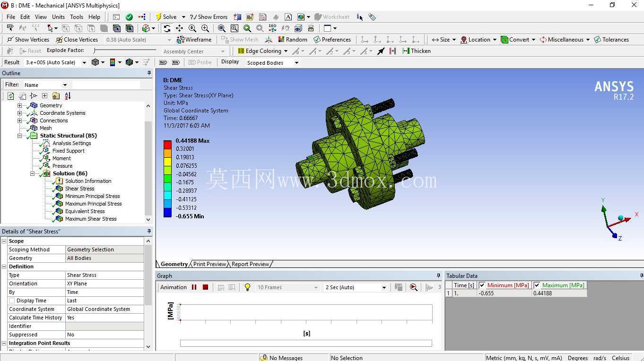Select the Body selection filter icon
This screenshot has width=644, height=361.
pyautogui.click(x=104, y=28)
